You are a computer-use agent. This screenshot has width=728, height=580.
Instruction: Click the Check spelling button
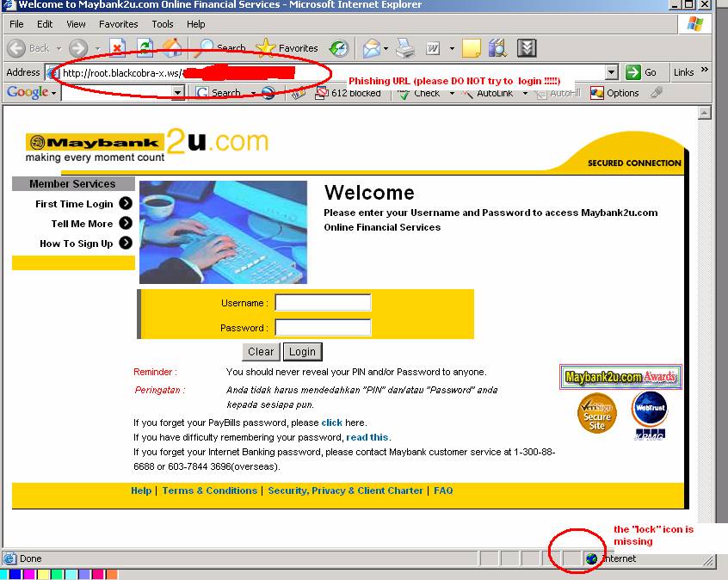(x=418, y=93)
